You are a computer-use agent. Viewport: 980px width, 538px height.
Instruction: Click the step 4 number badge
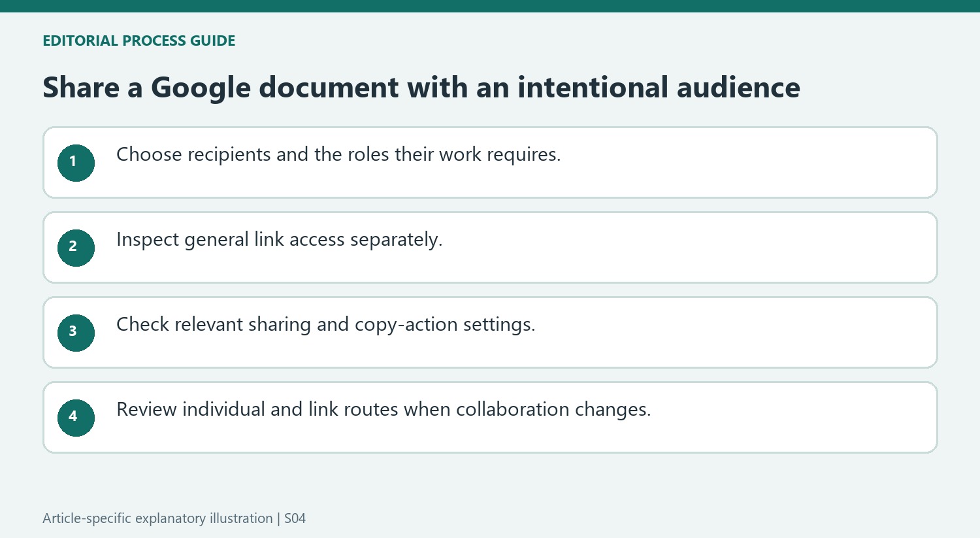(x=76, y=418)
